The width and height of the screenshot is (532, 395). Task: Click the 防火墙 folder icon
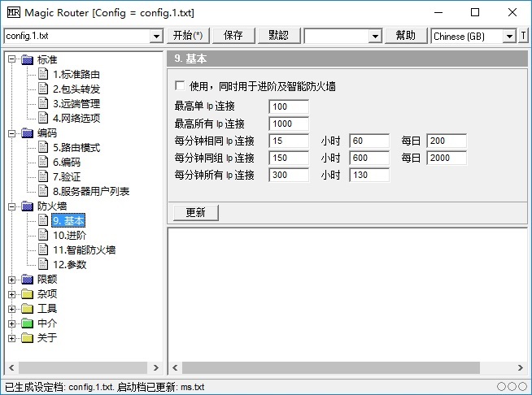[27, 206]
